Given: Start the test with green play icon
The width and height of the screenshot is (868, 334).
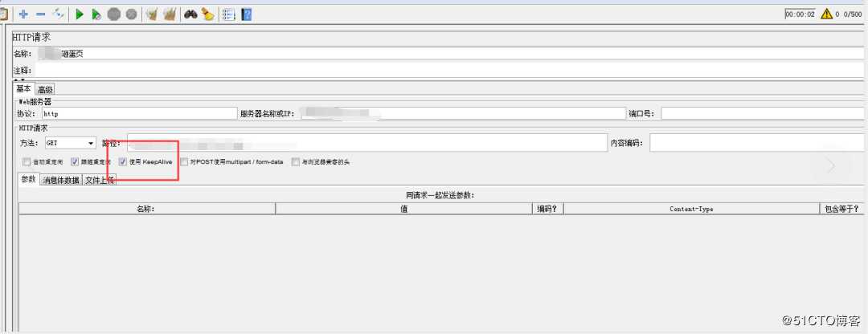Looking at the screenshot, I should pyautogui.click(x=80, y=14).
